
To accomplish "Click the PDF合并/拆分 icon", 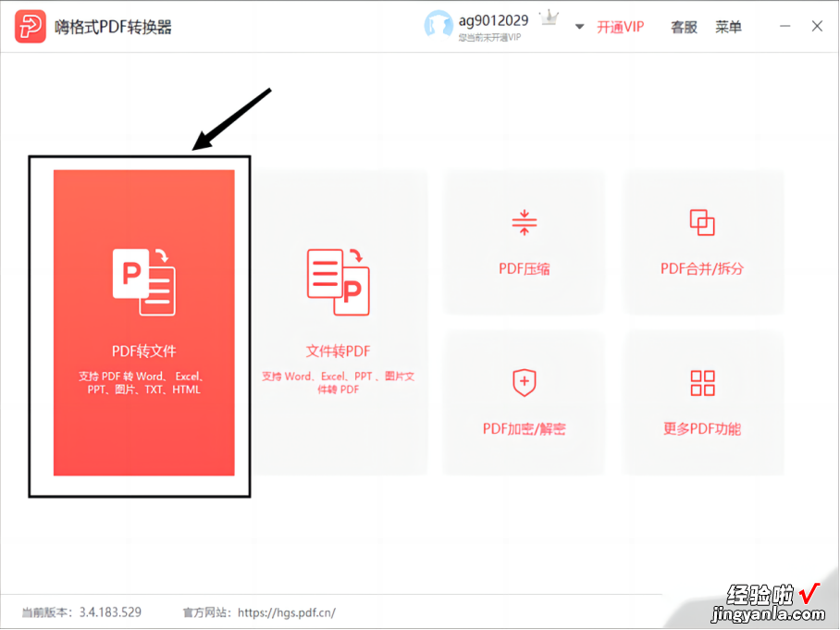I will click(x=702, y=222).
